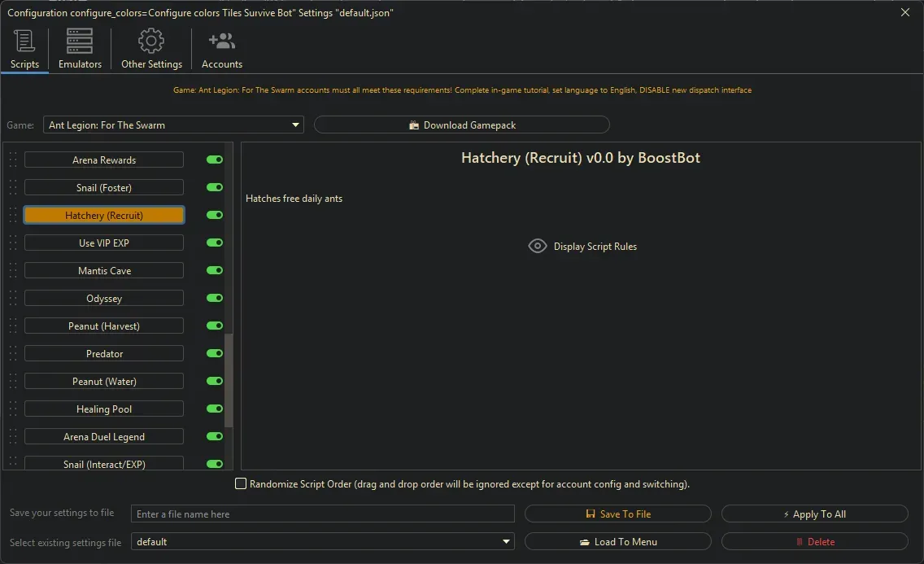Go to the Accounts tab

pyautogui.click(x=221, y=49)
